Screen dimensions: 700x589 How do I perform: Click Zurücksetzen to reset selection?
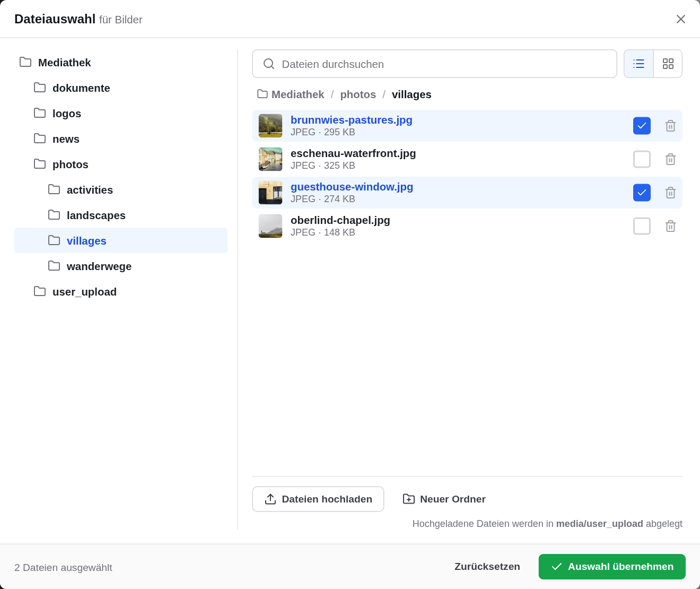coord(487,567)
